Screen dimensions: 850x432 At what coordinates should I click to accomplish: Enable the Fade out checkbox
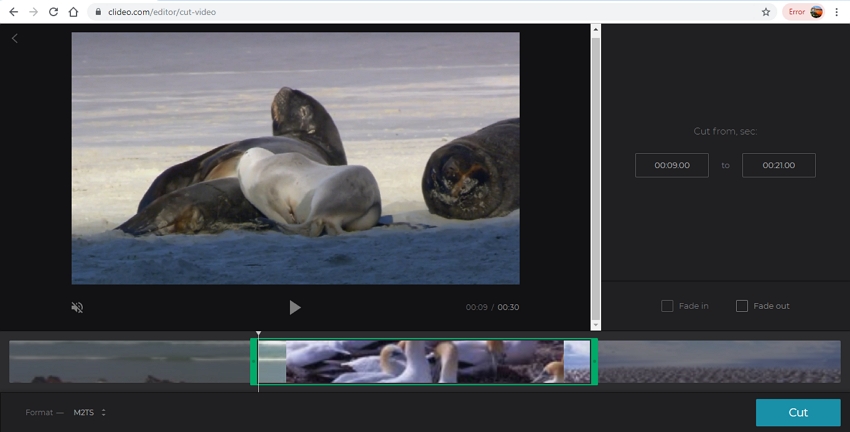(742, 306)
